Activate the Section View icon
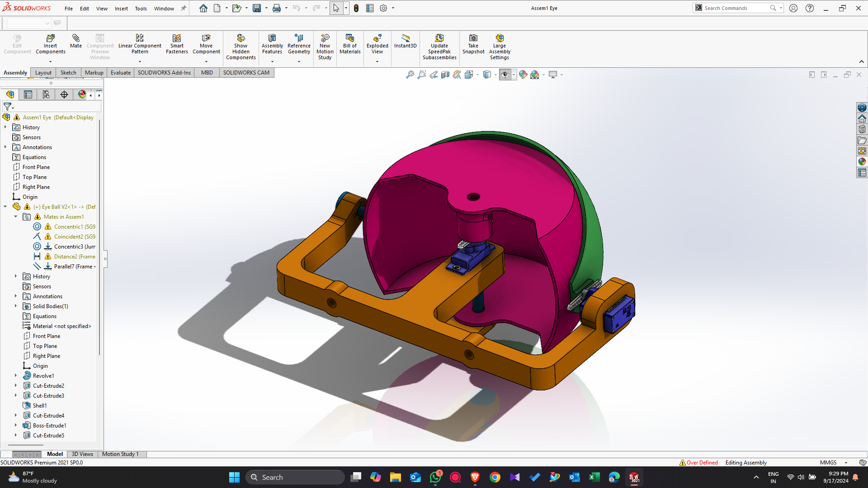 tap(445, 75)
